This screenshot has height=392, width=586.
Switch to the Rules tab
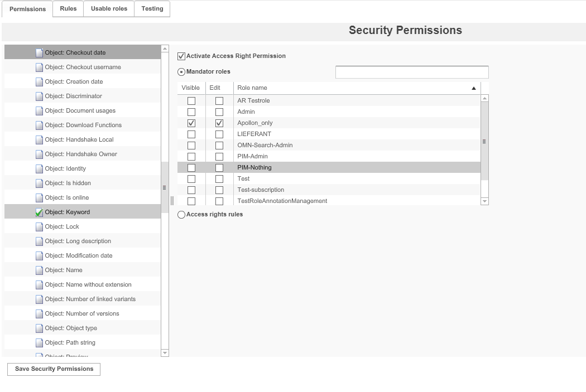click(x=68, y=9)
